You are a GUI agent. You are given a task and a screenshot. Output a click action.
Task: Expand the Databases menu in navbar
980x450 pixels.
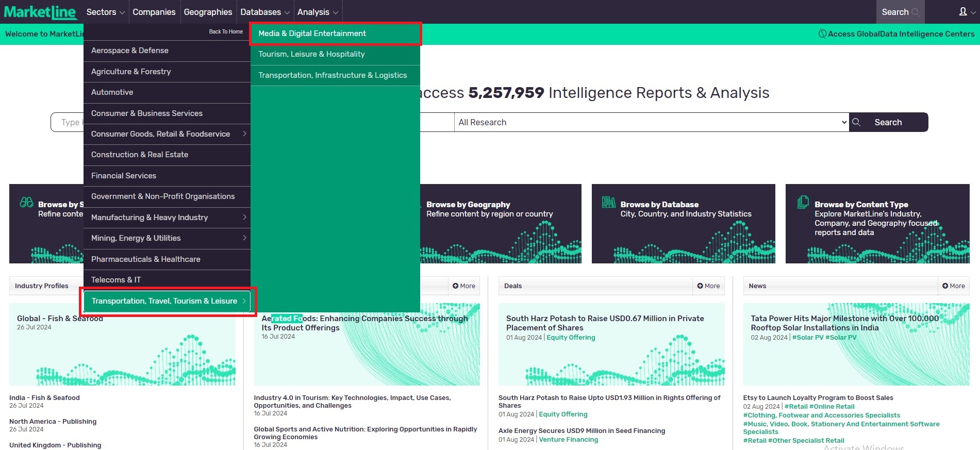(x=264, y=12)
